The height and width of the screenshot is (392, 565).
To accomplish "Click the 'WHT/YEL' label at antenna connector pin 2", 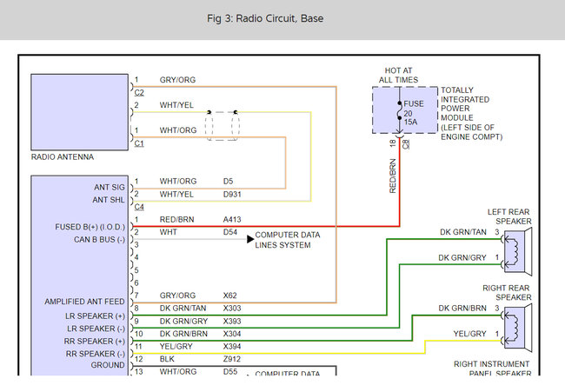I will pos(176,105).
